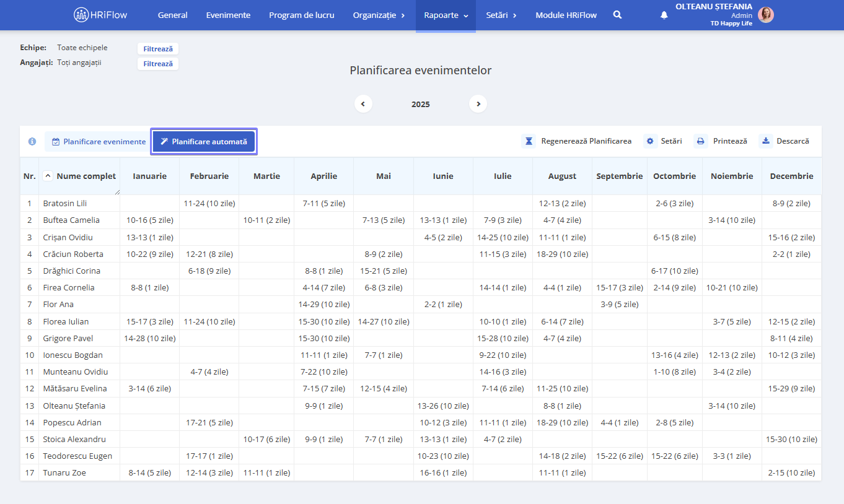The height and width of the screenshot is (504, 844).
Task: Click the Decembrie column header
Action: [x=791, y=176]
